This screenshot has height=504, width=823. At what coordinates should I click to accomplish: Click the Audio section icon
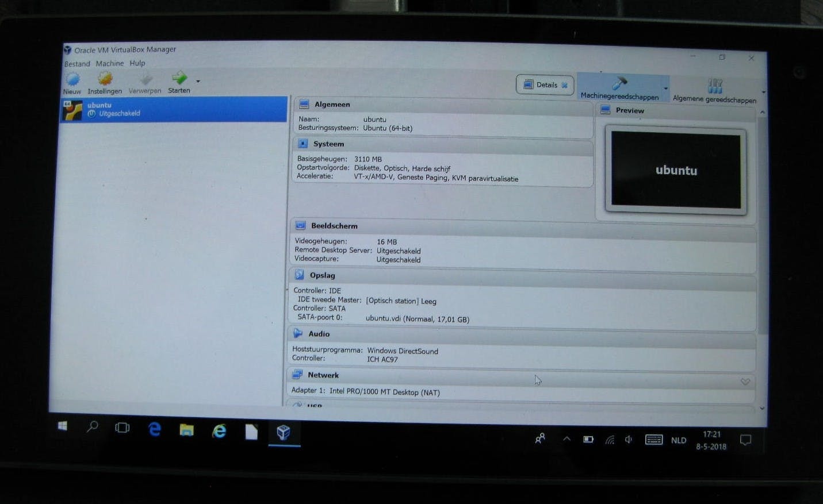pos(298,333)
